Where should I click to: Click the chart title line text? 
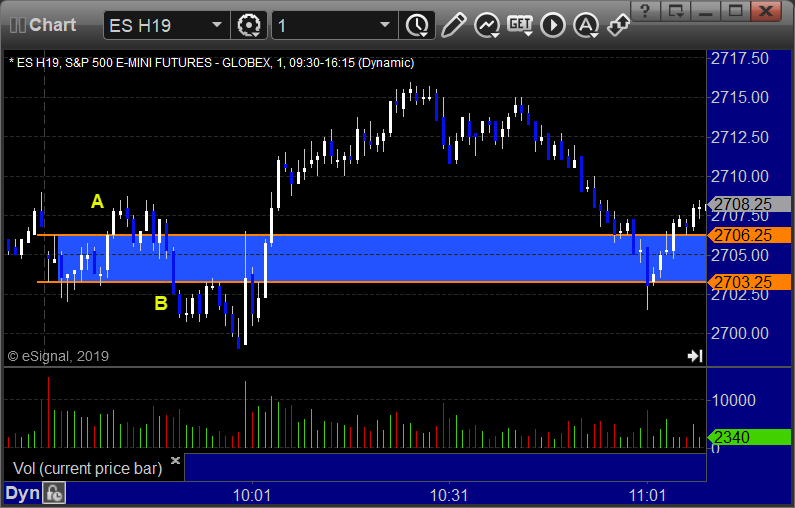tap(212, 63)
